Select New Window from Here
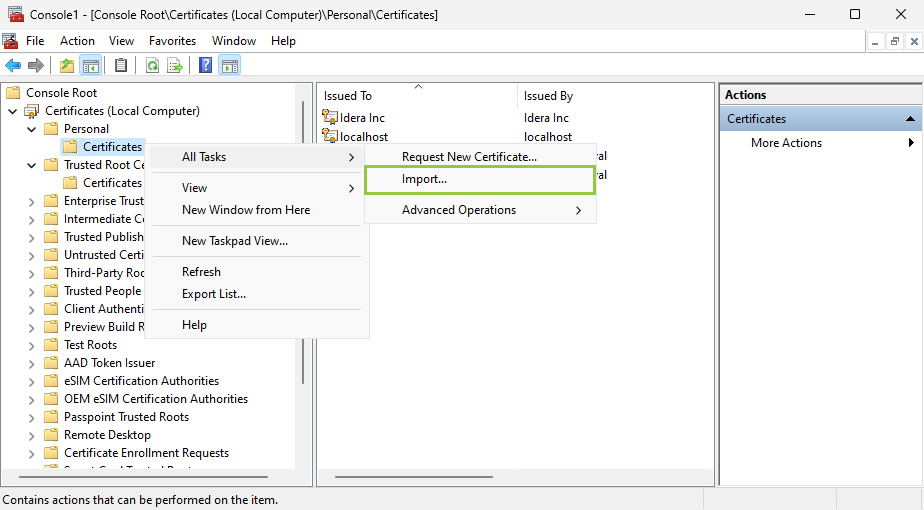924x510 pixels. [256, 210]
